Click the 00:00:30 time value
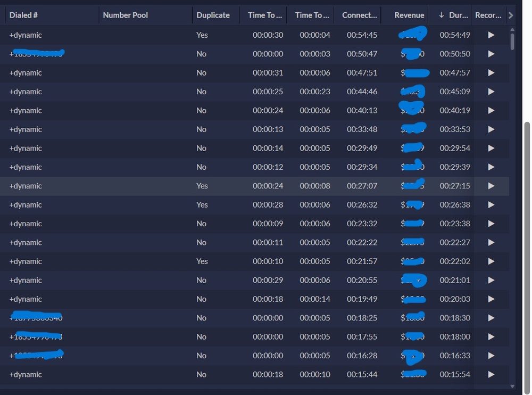The image size is (532, 395). coord(268,35)
